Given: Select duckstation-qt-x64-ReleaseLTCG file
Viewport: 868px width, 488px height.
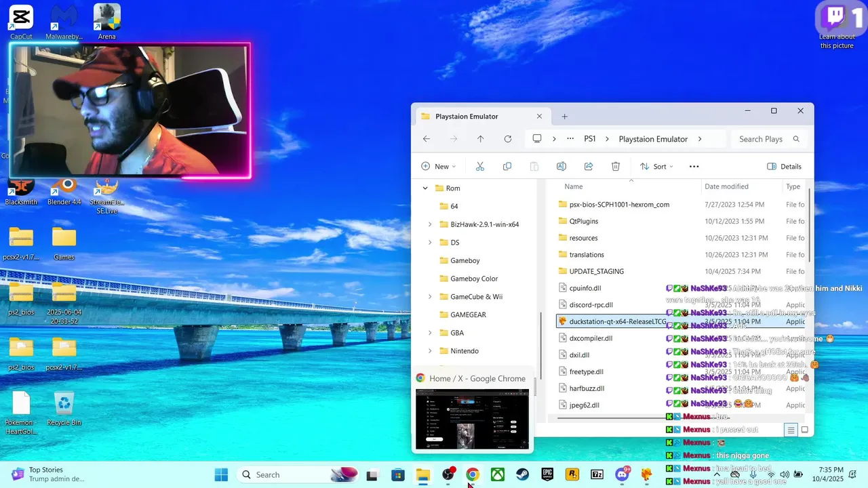Looking at the screenshot, I should [x=680, y=321].
